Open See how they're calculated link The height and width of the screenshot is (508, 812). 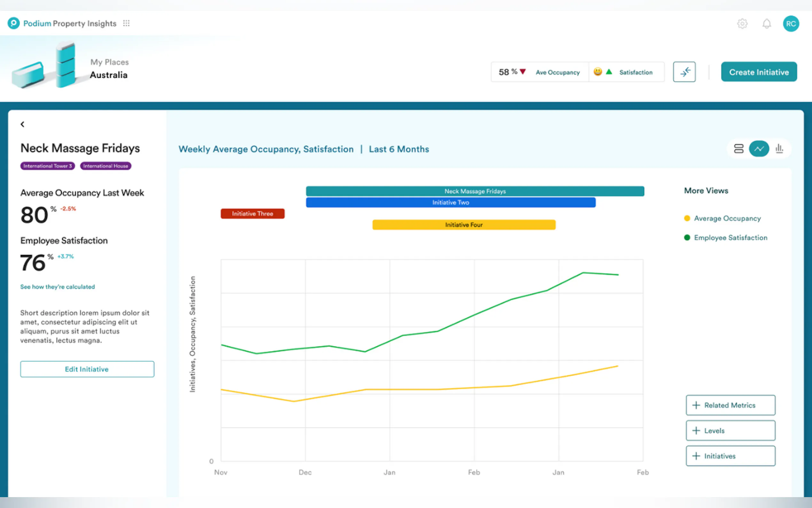(58, 287)
